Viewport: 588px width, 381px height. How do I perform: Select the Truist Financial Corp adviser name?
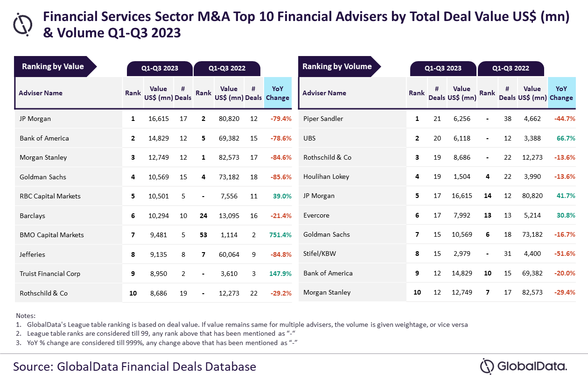[x=50, y=274]
